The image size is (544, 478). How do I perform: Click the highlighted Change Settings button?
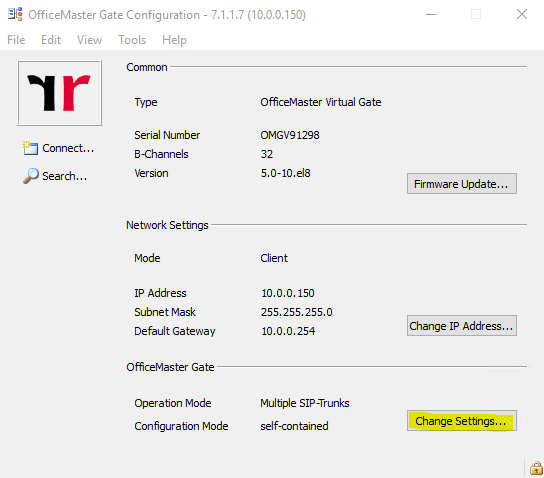tap(461, 421)
